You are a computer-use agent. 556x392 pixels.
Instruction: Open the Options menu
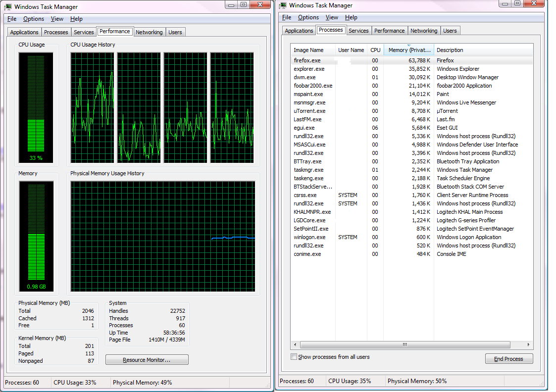click(33, 18)
